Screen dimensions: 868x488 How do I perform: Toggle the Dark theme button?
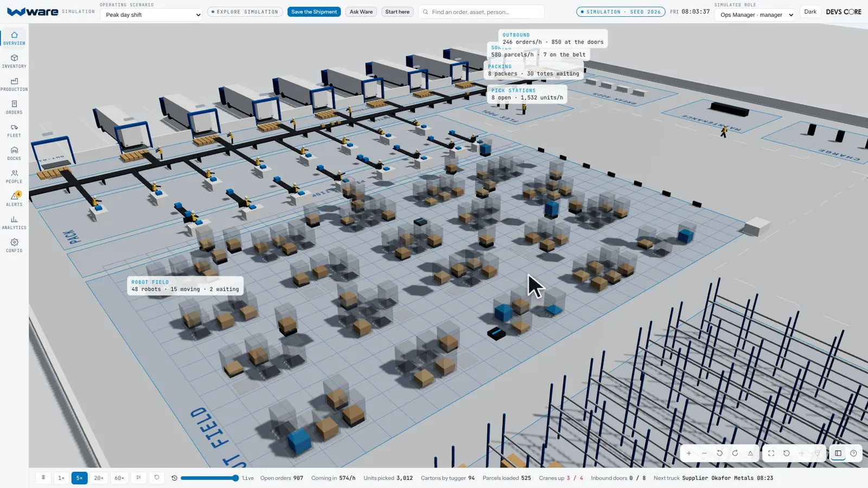810,12
